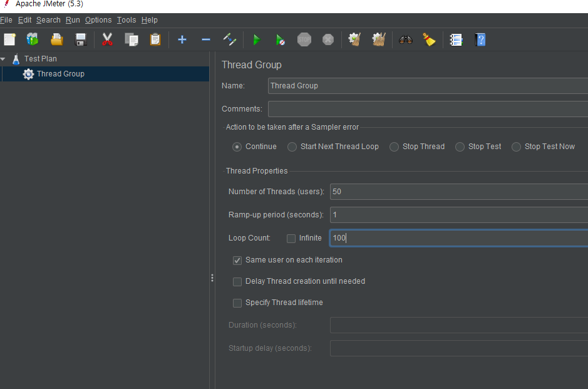Viewport: 588px width, 389px height.
Task: Check the Infinite loop checkbox
Action: pyautogui.click(x=291, y=238)
